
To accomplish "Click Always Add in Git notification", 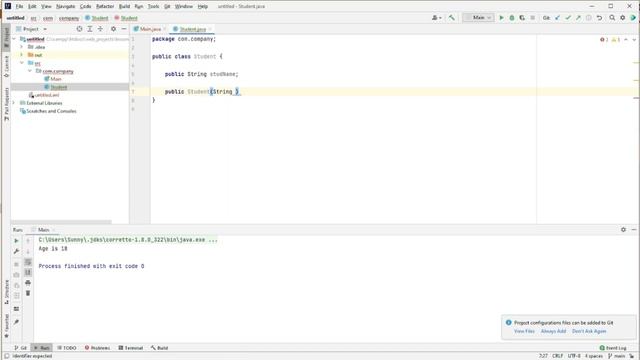I will click(x=553, y=331).
